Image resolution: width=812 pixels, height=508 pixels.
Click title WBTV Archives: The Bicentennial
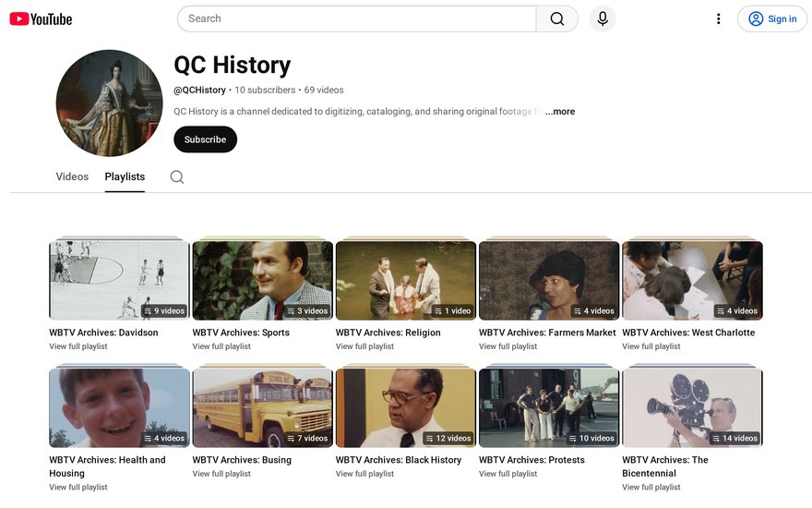665,466
